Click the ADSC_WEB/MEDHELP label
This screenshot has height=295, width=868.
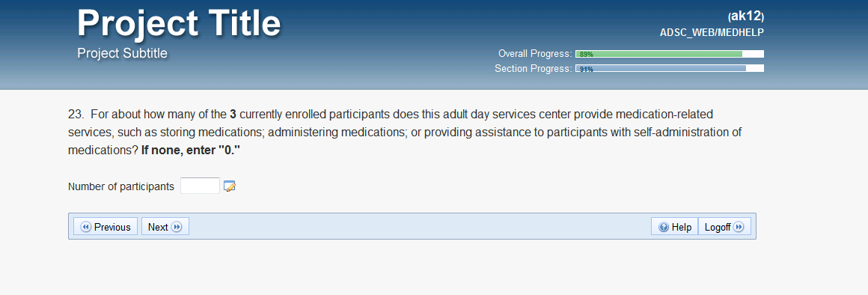coord(712,33)
